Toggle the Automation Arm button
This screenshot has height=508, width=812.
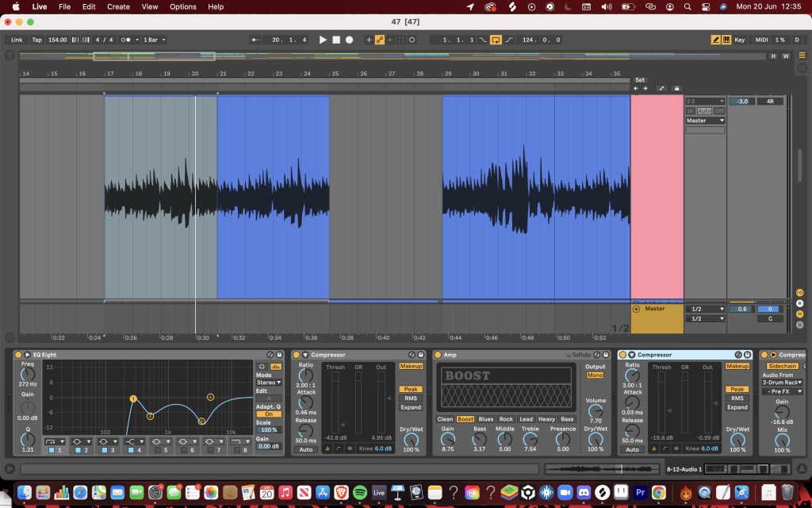click(x=380, y=40)
